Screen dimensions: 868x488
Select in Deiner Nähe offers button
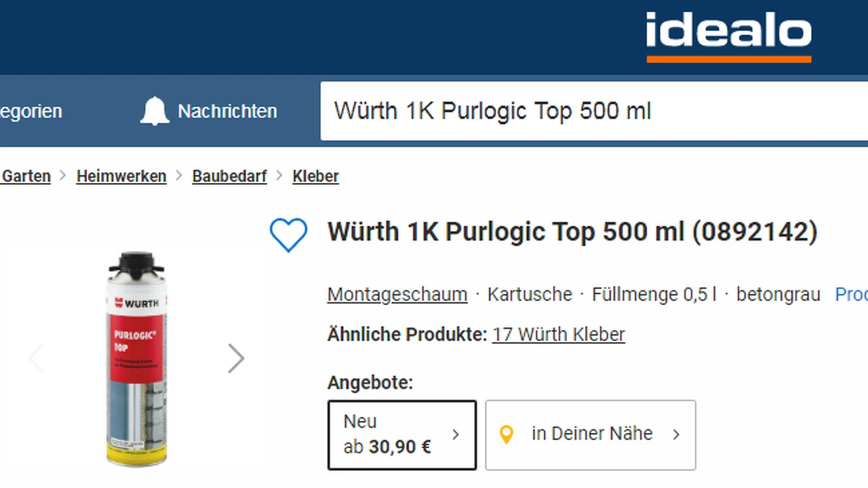point(591,434)
